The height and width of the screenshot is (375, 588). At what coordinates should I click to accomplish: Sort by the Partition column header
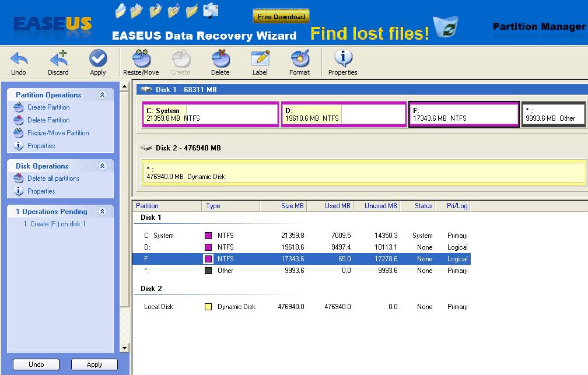[x=167, y=206]
